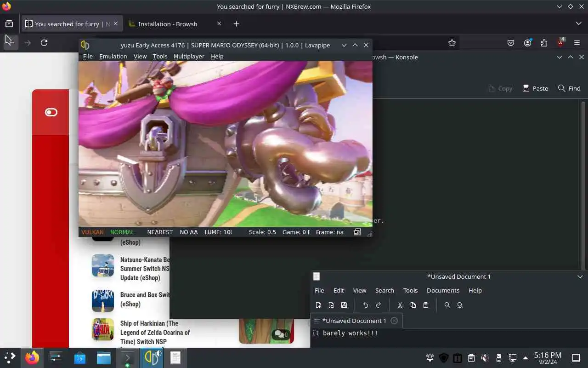Bookmark this page with the star icon

452,43
